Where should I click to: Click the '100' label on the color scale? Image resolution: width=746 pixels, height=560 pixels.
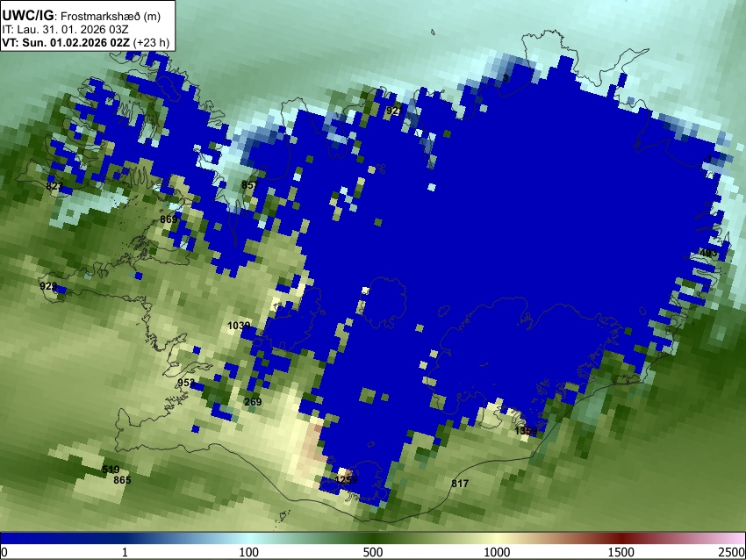point(249,552)
